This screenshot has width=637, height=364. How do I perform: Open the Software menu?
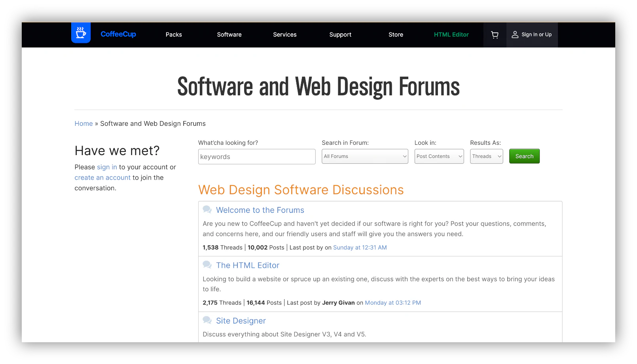pos(229,35)
